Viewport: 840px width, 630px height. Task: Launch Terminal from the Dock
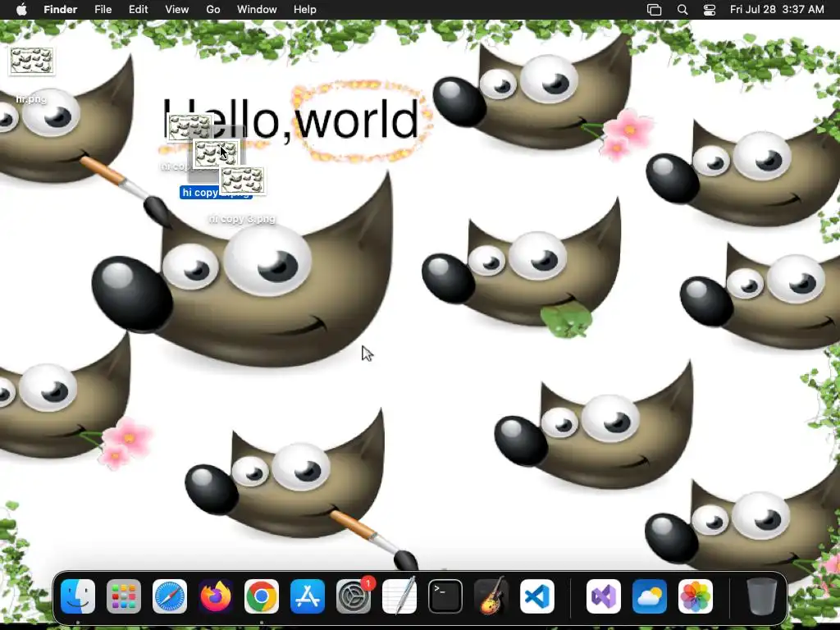(445, 596)
